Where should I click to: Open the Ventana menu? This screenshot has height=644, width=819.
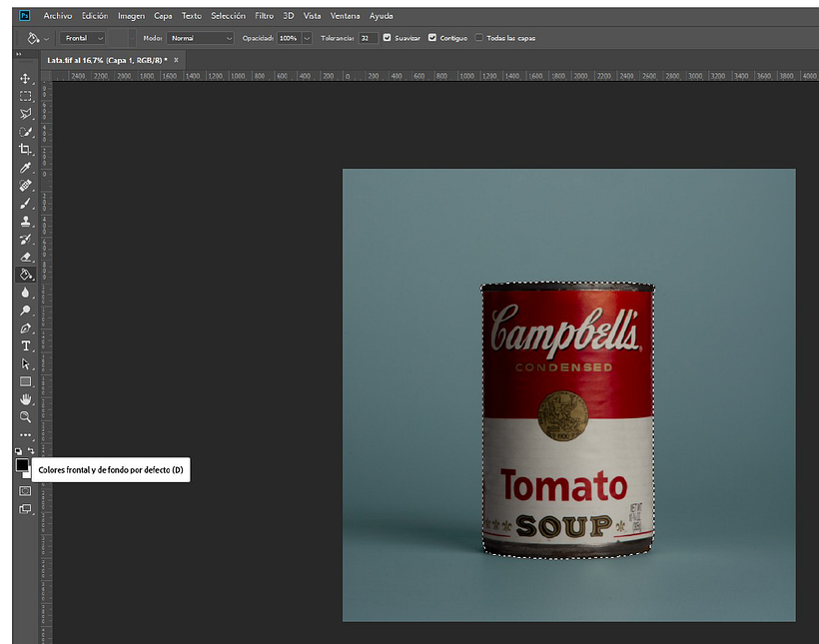(345, 16)
